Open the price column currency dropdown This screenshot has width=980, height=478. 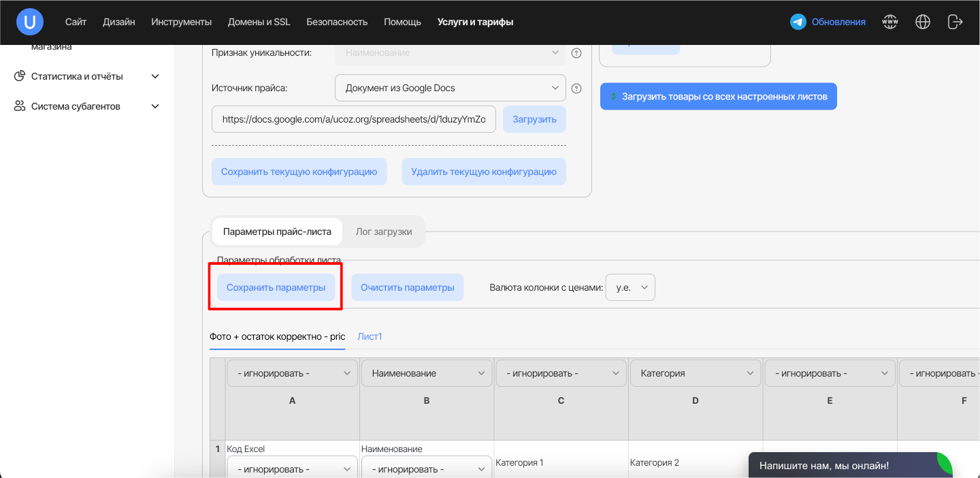[x=630, y=287]
